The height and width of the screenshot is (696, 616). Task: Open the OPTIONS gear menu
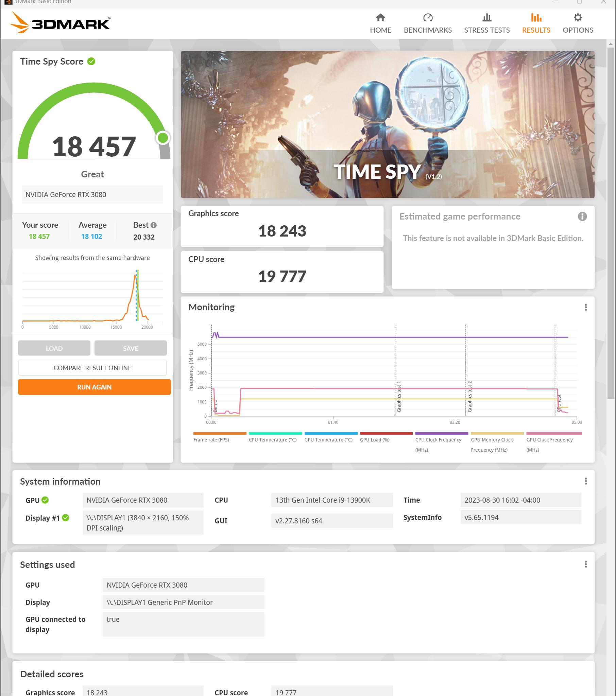[578, 23]
